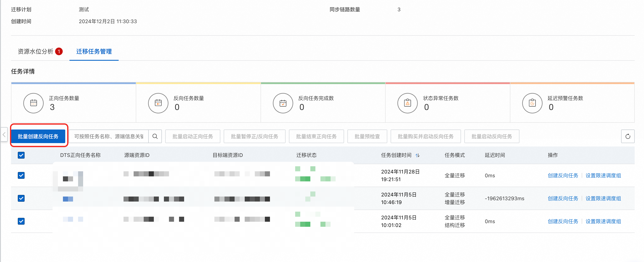Viewport: 644px width, 262px height.
Task: Click 创建反向任务 link in first row
Action: coord(563,175)
